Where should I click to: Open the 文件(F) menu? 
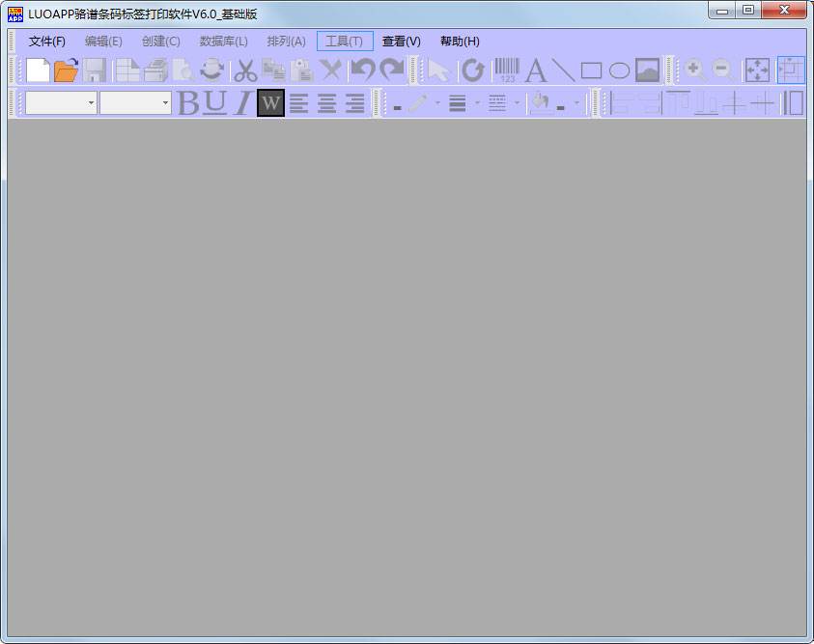coord(47,42)
